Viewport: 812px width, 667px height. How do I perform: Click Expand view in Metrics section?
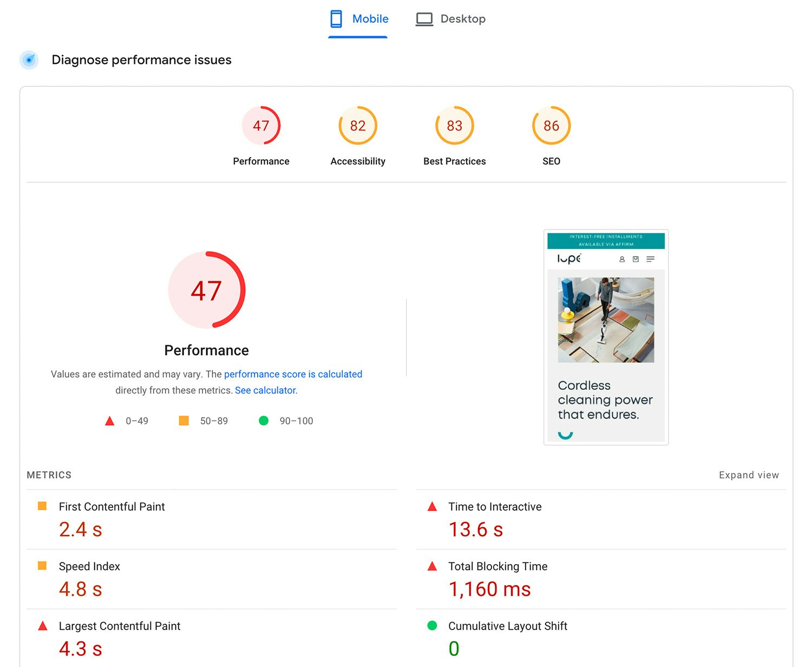(749, 475)
